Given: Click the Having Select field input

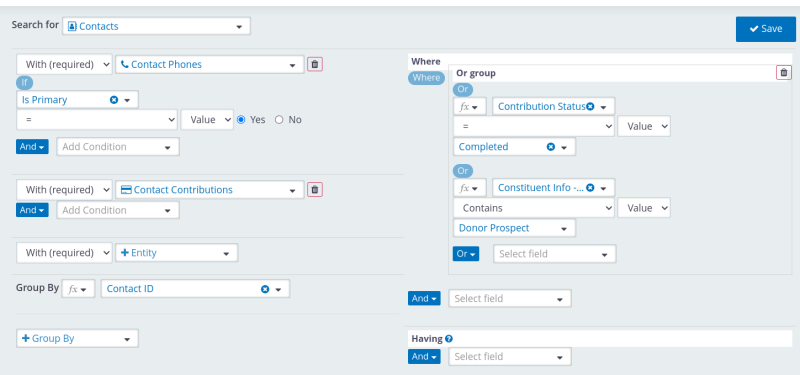Looking at the screenshot, I should tap(510, 357).
